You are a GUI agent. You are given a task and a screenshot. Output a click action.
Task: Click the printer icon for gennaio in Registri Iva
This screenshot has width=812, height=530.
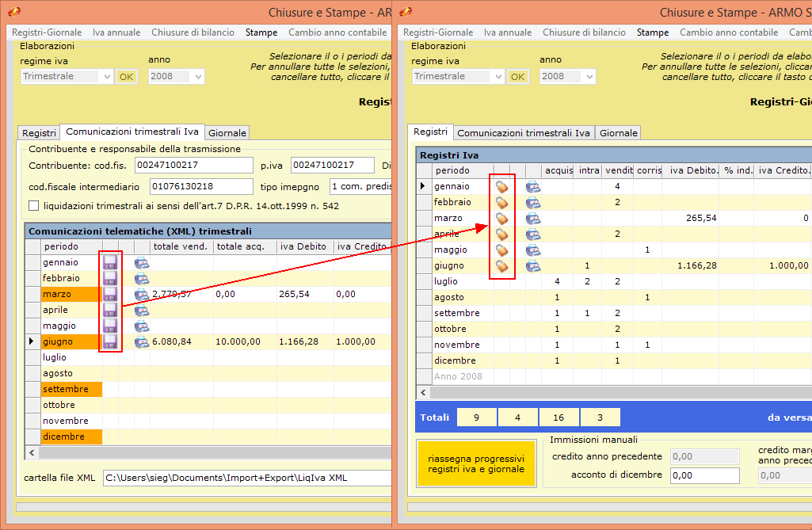point(533,186)
